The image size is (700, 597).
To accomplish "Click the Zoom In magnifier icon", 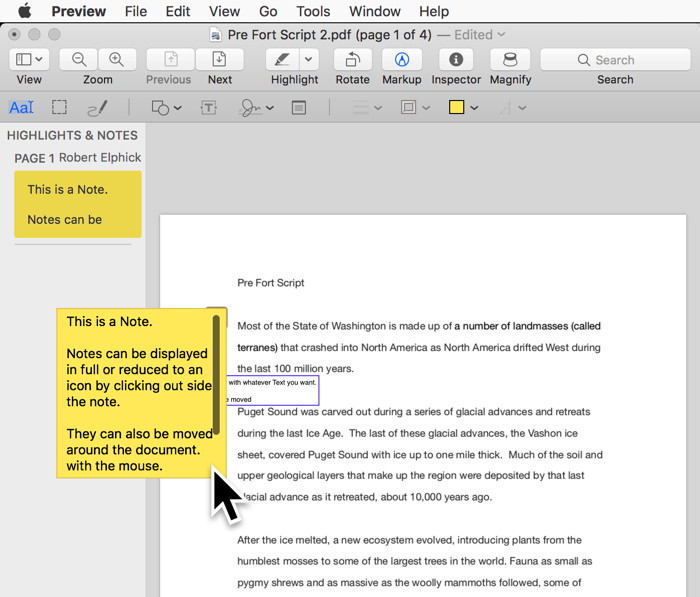I will click(x=117, y=59).
